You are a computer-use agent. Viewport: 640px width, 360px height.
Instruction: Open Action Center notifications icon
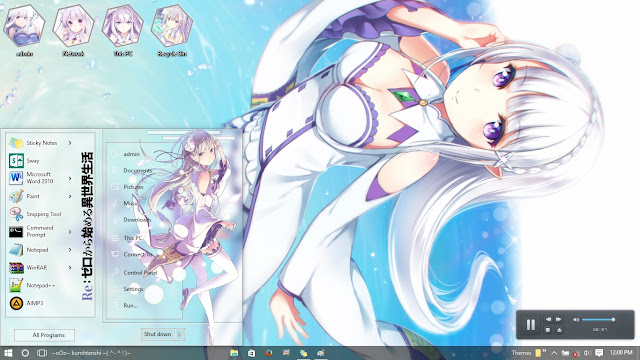599,353
